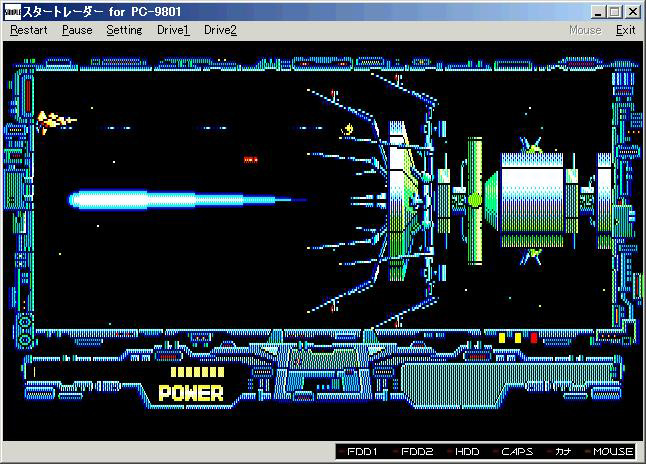Click the large cylindrical station module

[532, 201]
